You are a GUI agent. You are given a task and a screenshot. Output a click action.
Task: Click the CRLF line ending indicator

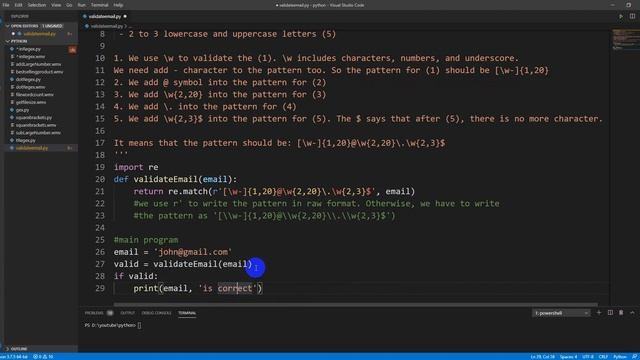pyautogui.click(x=603, y=357)
